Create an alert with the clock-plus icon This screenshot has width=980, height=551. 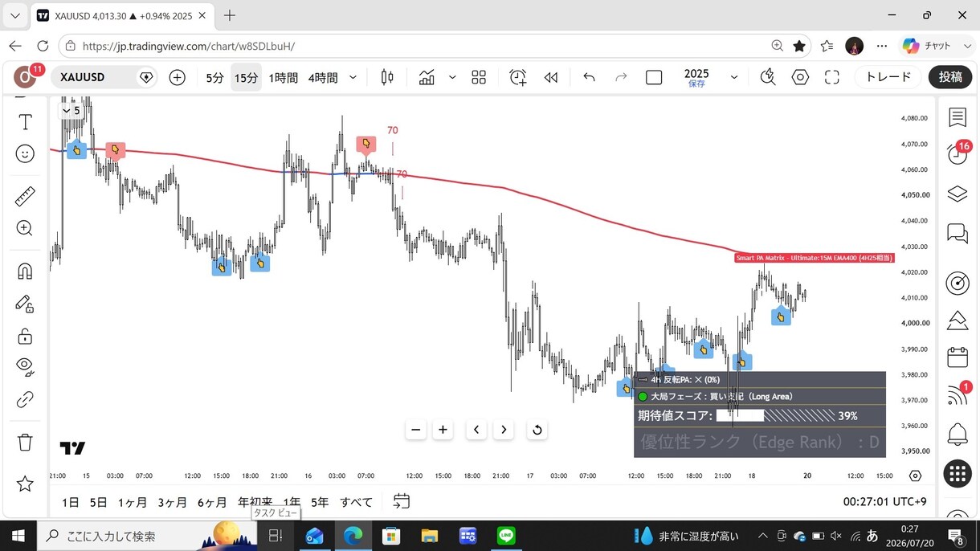pos(518,77)
